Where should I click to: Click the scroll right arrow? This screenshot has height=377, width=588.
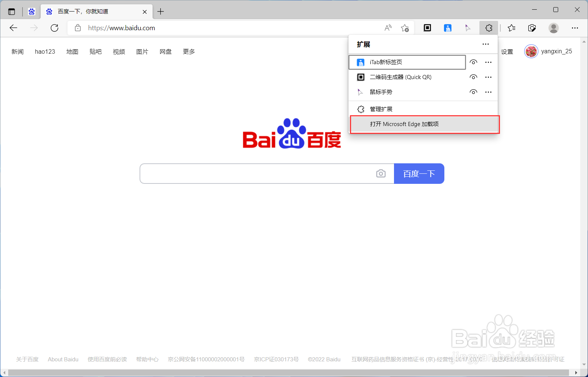coord(576,373)
